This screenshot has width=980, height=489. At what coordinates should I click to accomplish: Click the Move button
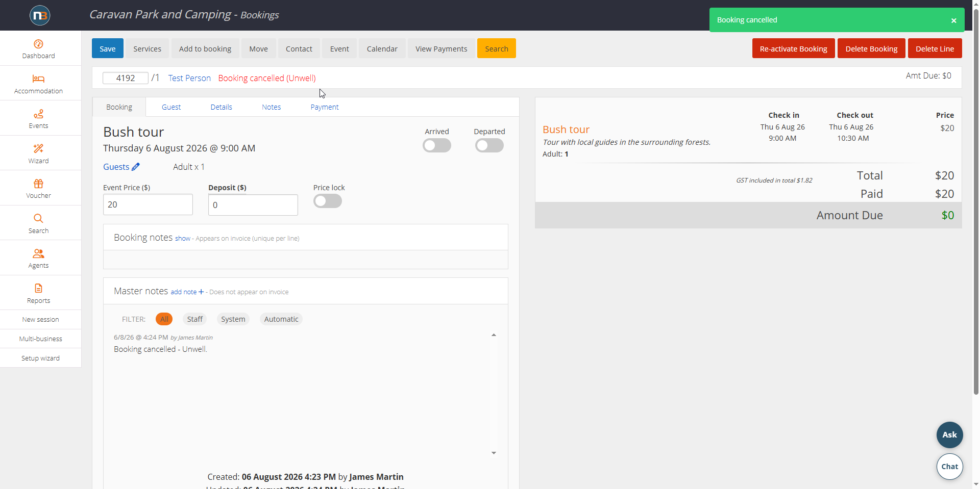pos(258,48)
